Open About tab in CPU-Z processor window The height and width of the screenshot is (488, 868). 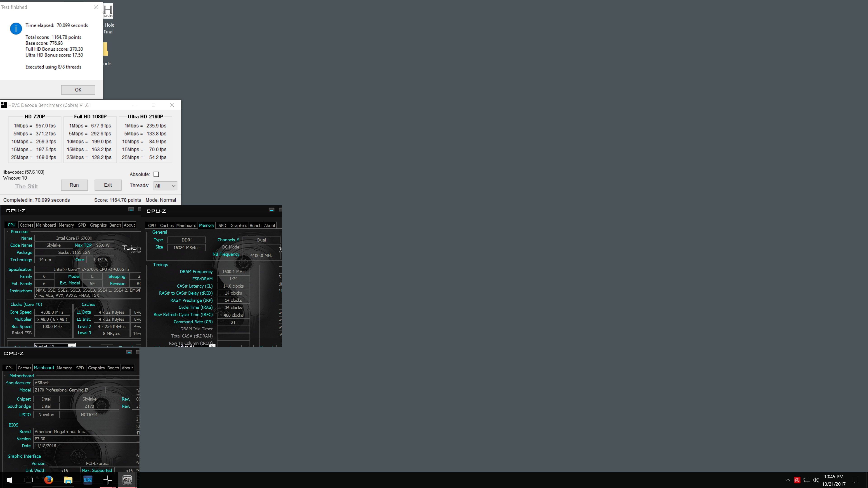[129, 225]
